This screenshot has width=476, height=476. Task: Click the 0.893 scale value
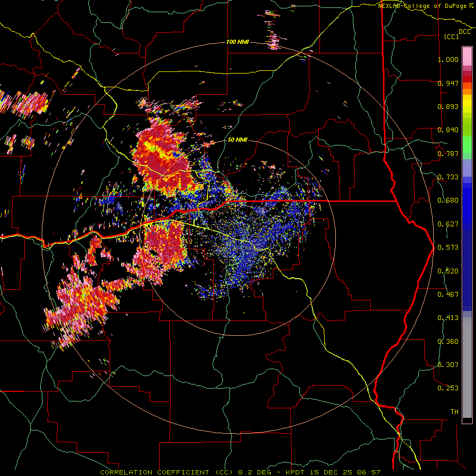tap(448, 106)
